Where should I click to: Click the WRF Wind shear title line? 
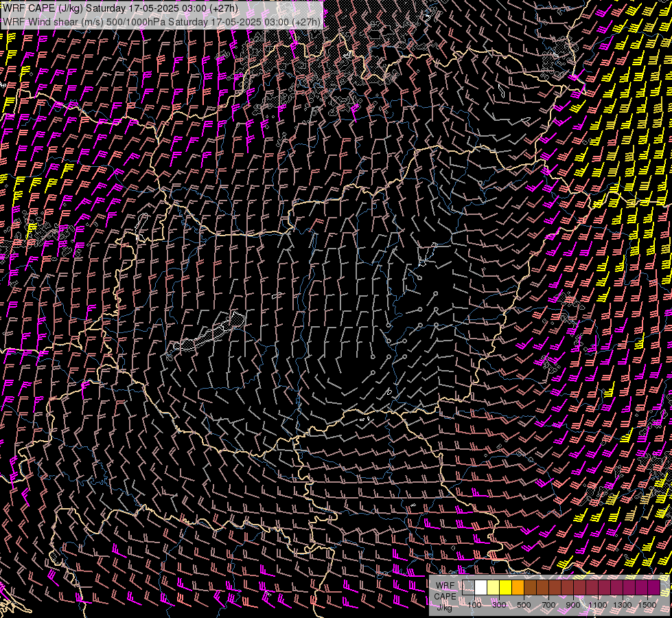(x=161, y=21)
